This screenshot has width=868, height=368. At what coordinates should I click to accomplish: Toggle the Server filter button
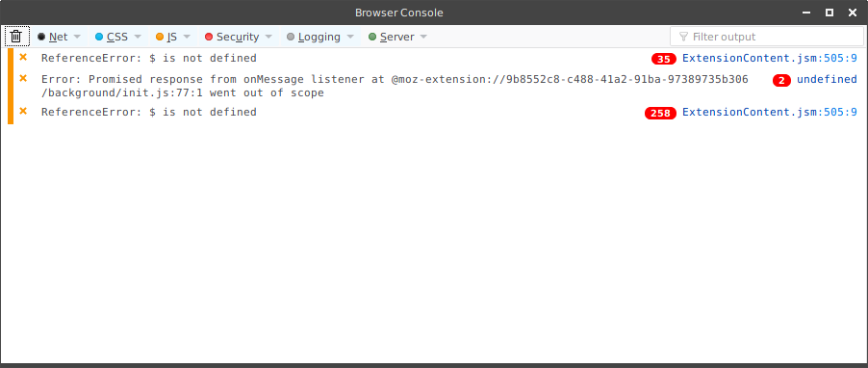(392, 37)
